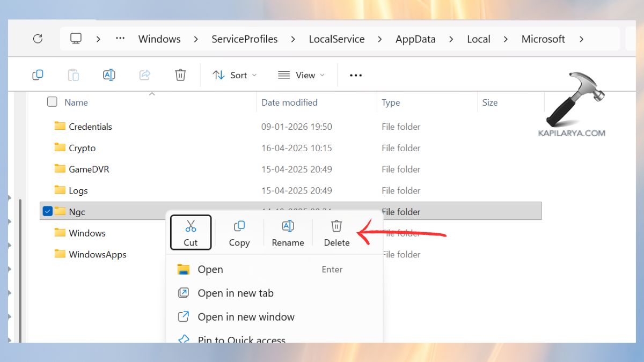Viewport: 644px width, 362px height.
Task: Uncheck the checkbox on the Ngc folder
Action: pos(47,211)
